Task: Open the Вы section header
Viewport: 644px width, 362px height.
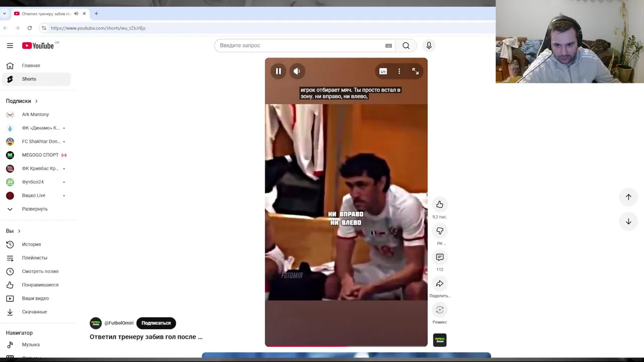Action: 13,231
